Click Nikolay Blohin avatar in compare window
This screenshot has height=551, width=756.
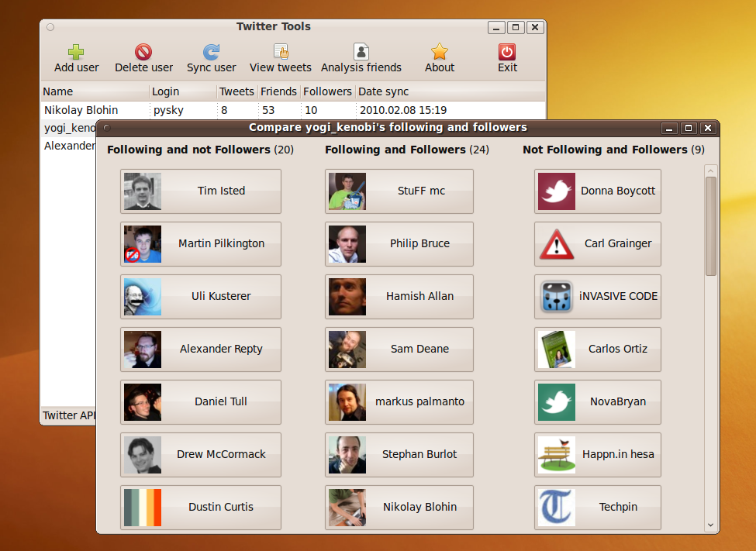tap(347, 507)
